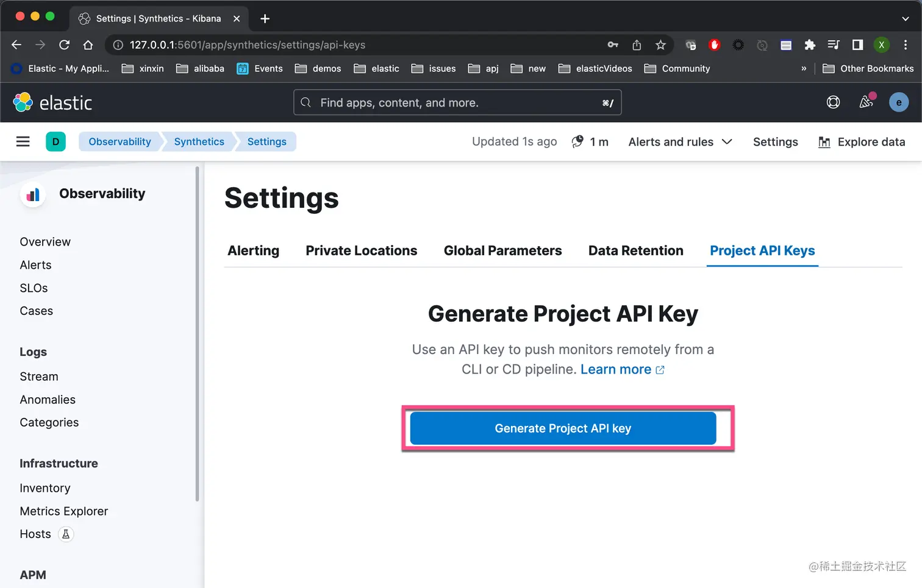Screen dimensions: 922x588
Task: Open the hamburger navigation menu
Action: click(23, 142)
